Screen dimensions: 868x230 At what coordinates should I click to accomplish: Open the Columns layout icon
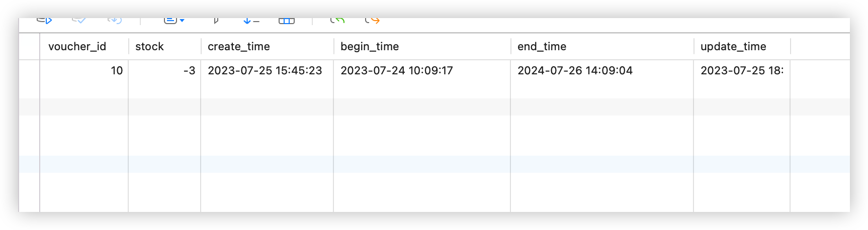coord(287,20)
